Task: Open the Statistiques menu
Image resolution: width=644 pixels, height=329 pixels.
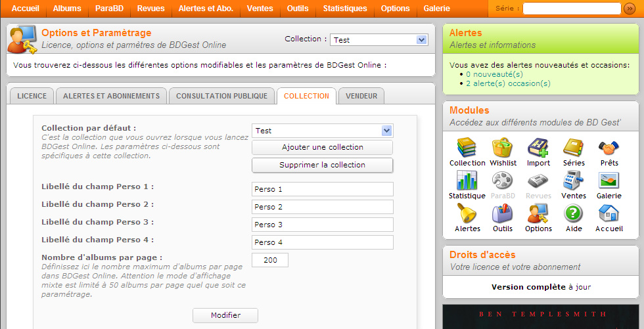Action: (x=345, y=9)
